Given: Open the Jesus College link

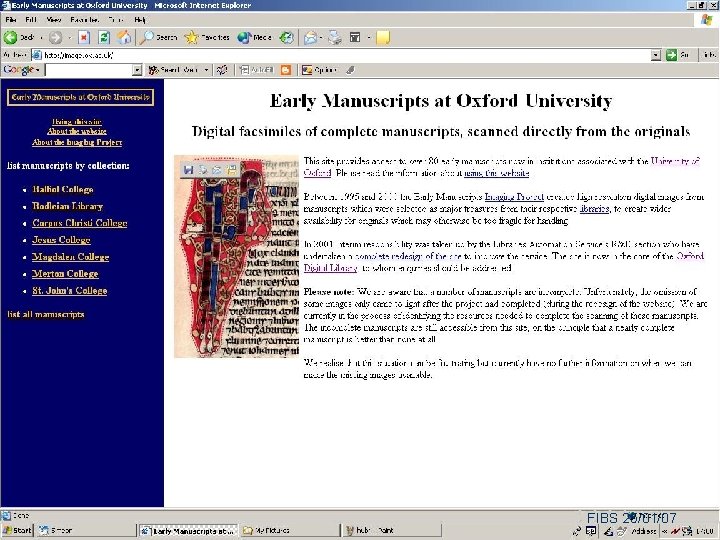Looking at the screenshot, I should pos(62,240).
